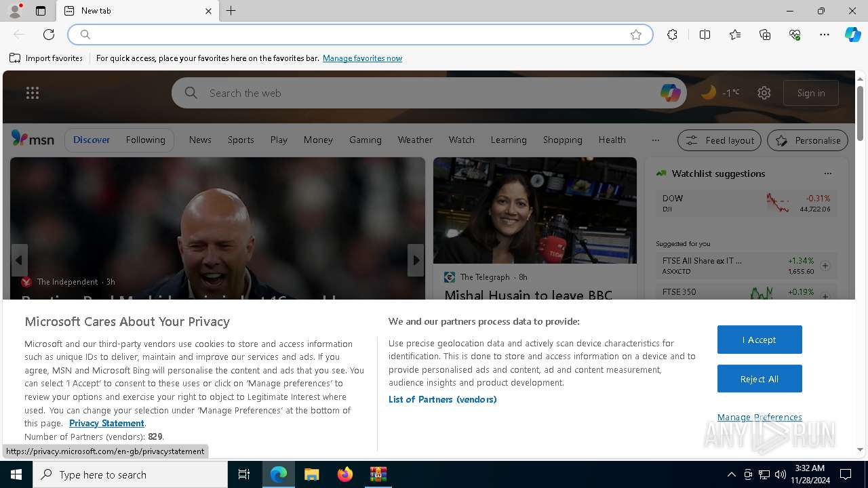Open the weather widget showing -1°C
This screenshot has height=488, width=868.
point(720,93)
